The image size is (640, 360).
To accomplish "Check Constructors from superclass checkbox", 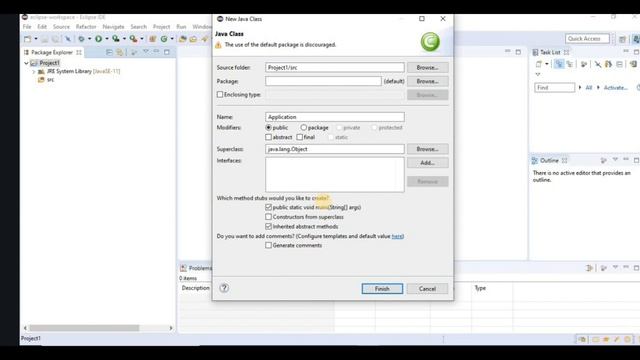I will (269, 217).
